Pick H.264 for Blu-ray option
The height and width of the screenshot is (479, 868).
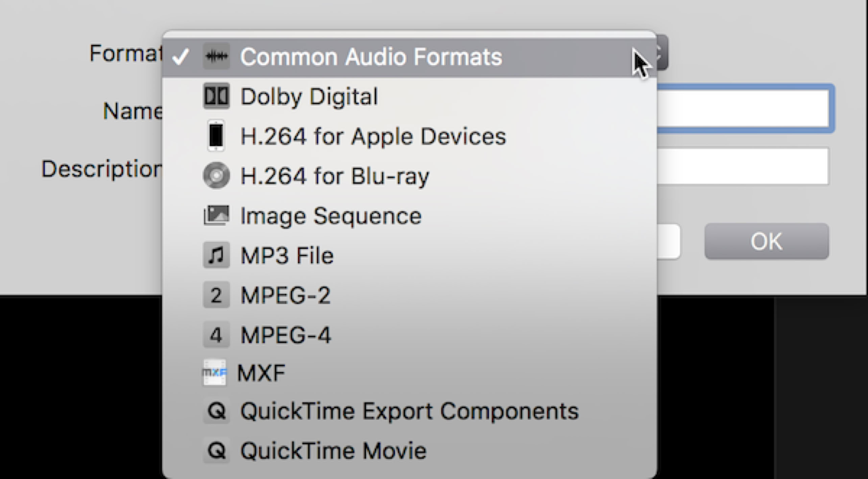(x=335, y=176)
